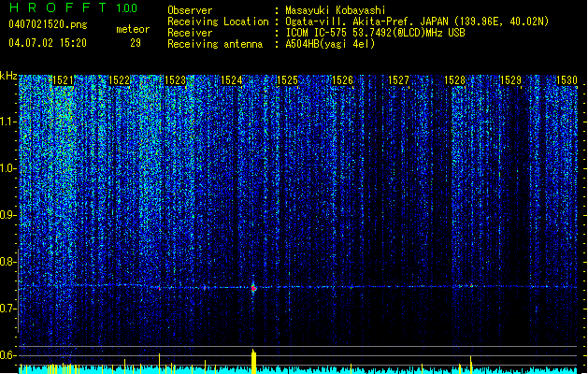This screenshot has width=588, height=374.
Task: Click the red echo dot before 1523
Action: click(x=159, y=289)
